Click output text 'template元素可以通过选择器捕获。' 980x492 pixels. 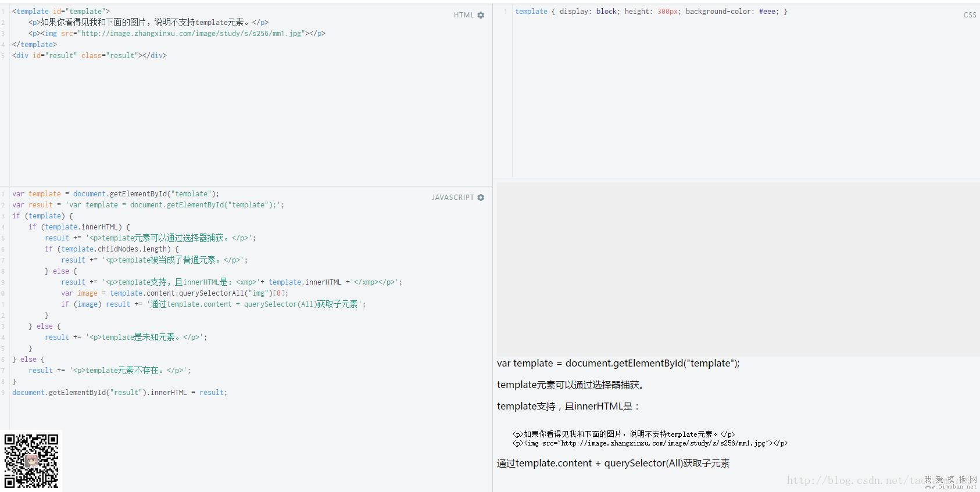click(x=570, y=385)
